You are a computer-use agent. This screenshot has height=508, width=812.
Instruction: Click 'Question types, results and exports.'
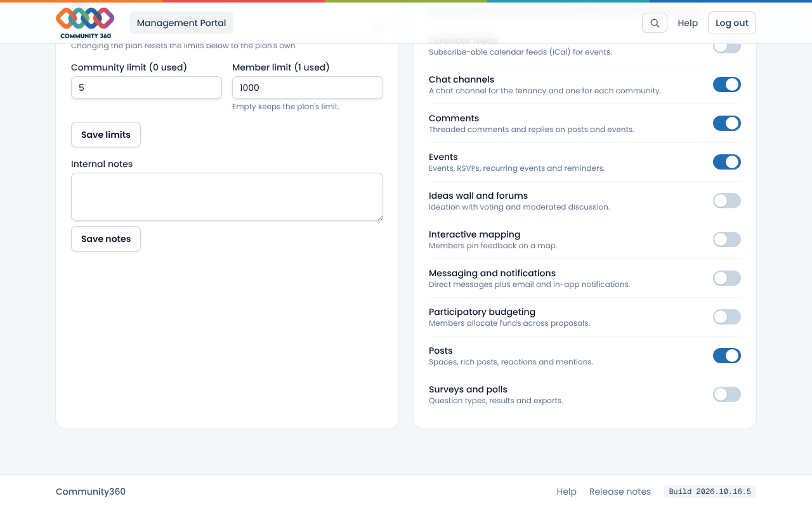point(495,401)
